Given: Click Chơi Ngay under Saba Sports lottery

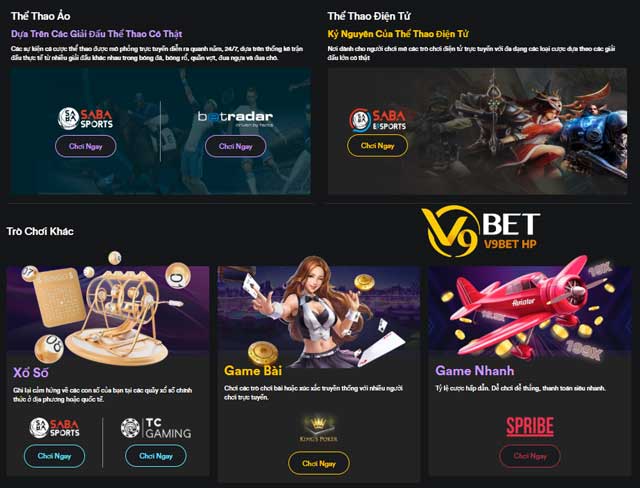Looking at the screenshot, I should [55, 456].
